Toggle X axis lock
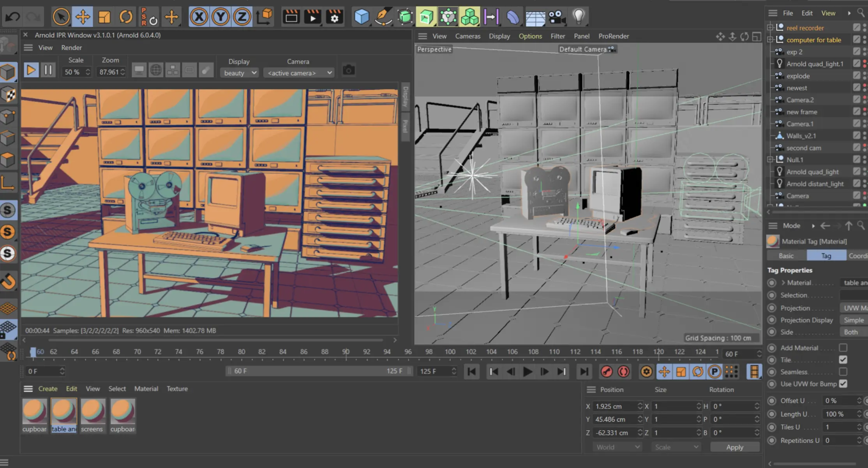Screen dimensions: 868x468 click(x=199, y=17)
